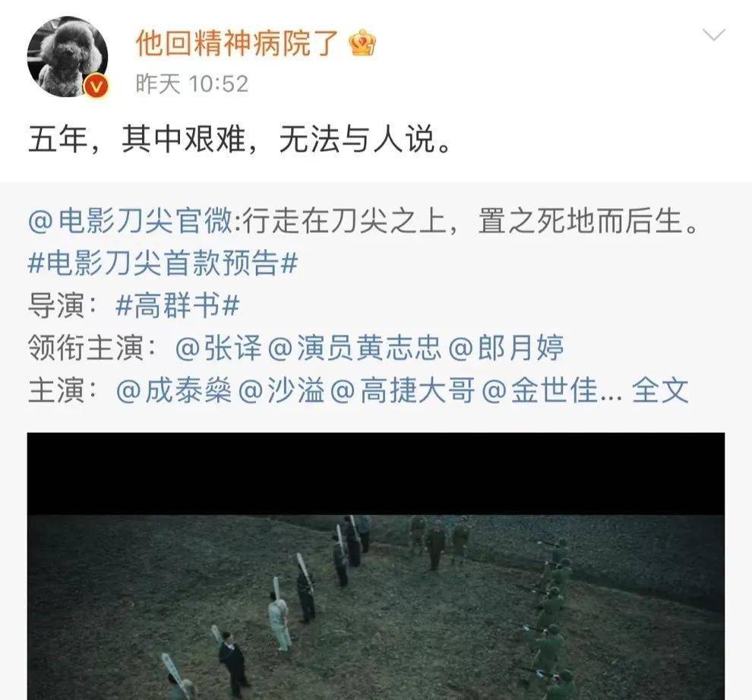Tap the post timestamp 昨天 10:52
The width and height of the screenshot is (752, 700).
[x=192, y=84]
